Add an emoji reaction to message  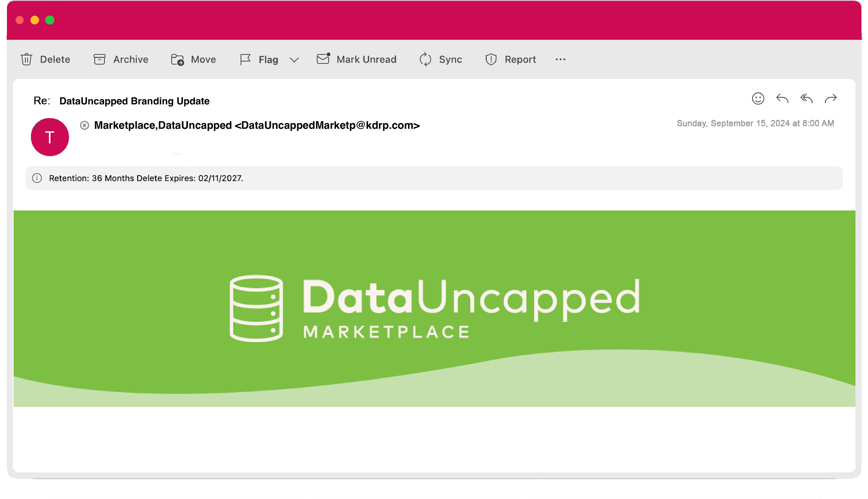pos(758,99)
